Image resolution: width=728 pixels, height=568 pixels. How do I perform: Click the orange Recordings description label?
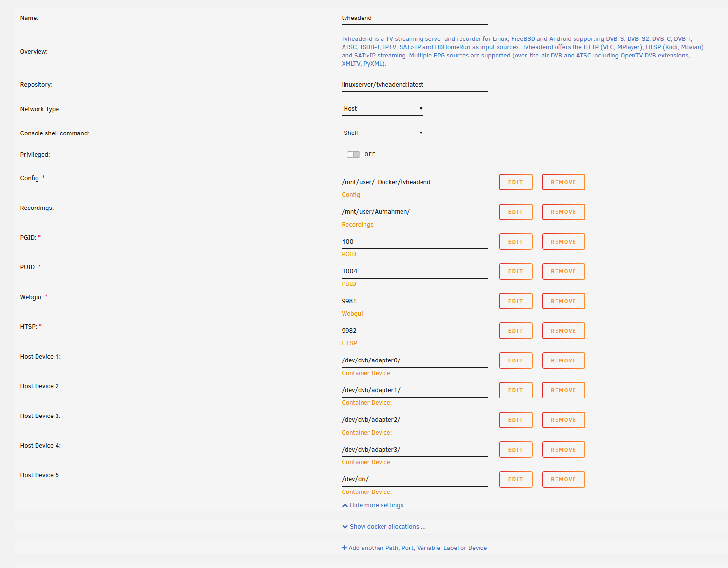point(358,225)
